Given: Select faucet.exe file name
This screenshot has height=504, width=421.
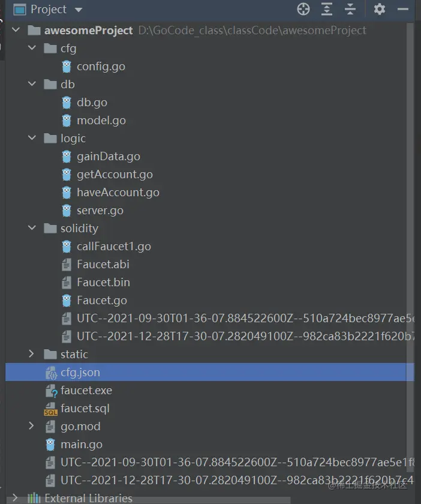Looking at the screenshot, I should click(86, 391).
